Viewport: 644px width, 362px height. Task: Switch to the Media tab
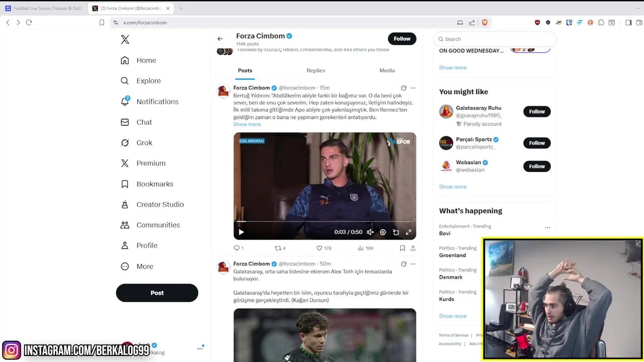tap(387, 70)
